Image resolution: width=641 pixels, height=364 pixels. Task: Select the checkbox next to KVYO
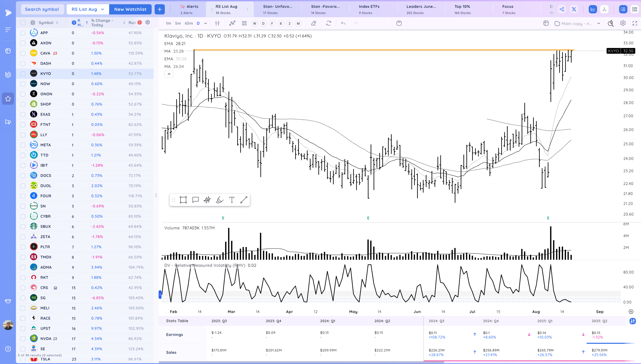tap(23, 74)
